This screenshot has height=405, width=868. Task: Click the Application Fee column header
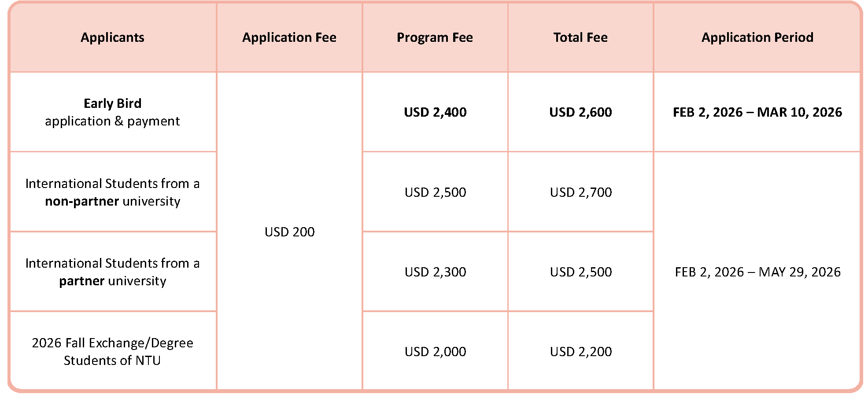point(289,38)
